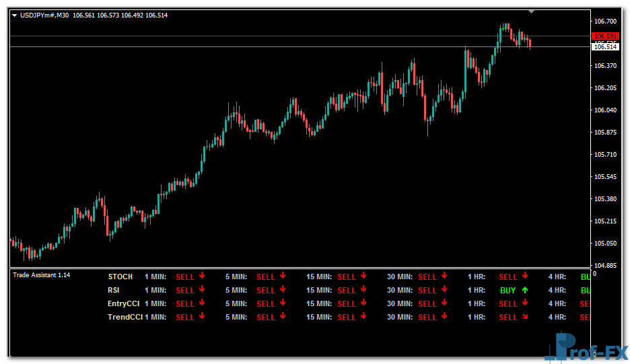Click the green up arrow for RSI 1 HR
This screenshot has height=364, width=630.
[525, 290]
